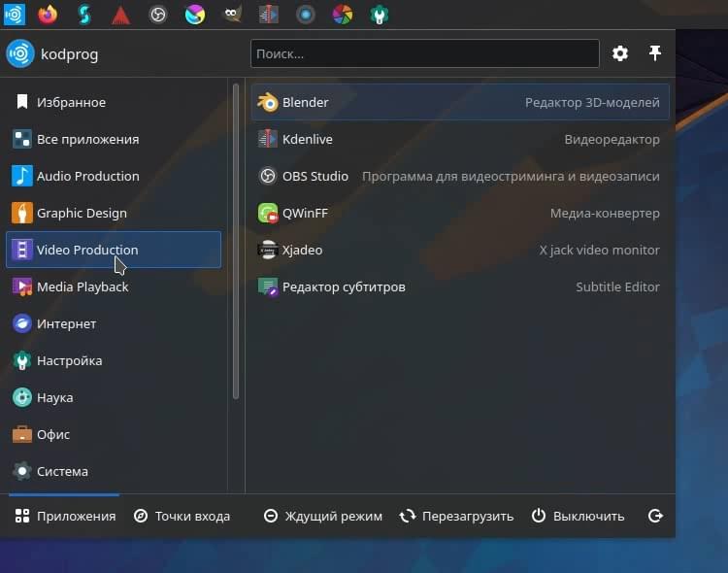Switch to the Точки входа tab
The width and height of the screenshot is (728, 573).
tap(182, 516)
